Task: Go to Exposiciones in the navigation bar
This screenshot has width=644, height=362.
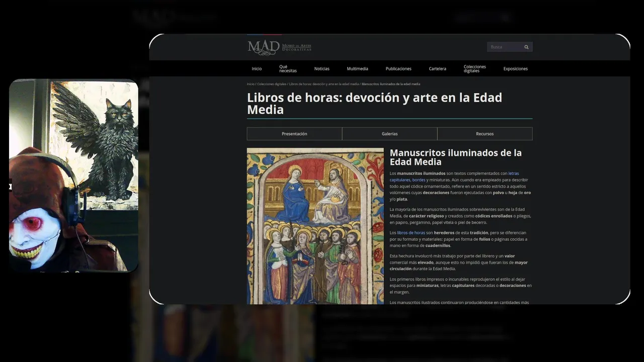Action: tap(515, 69)
